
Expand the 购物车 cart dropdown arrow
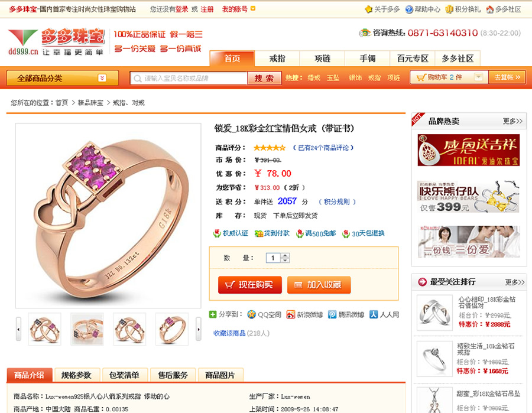pos(478,77)
